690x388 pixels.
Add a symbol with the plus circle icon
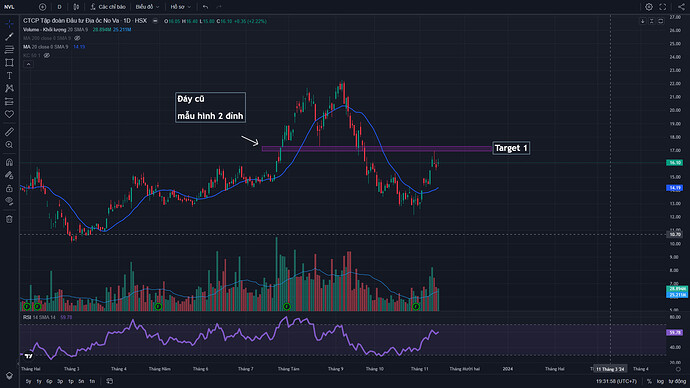tap(42, 7)
